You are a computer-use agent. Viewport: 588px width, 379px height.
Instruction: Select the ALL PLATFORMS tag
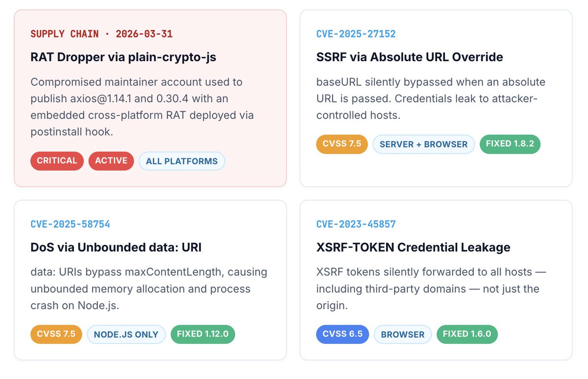[182, 161]
